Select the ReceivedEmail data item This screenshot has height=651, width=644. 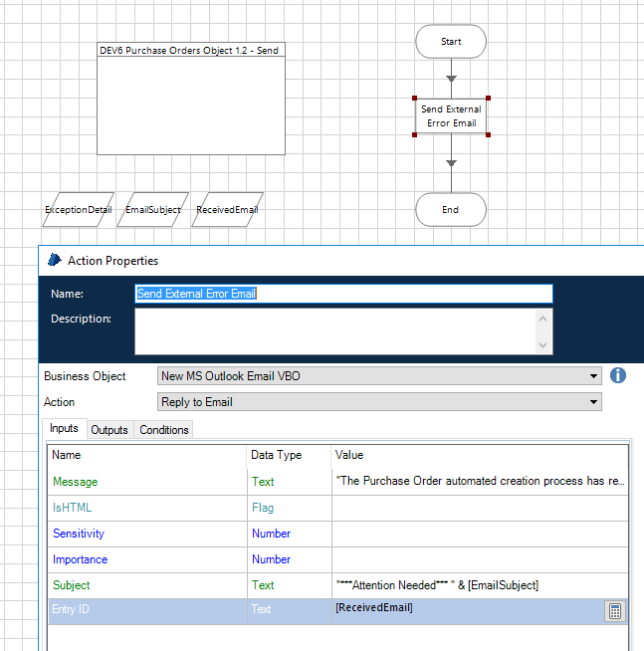pos(227,210)
